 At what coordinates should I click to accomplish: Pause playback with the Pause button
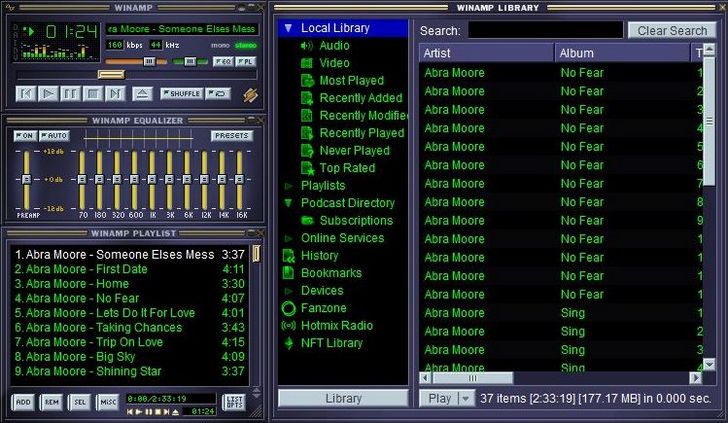click(x=70, y=94)
